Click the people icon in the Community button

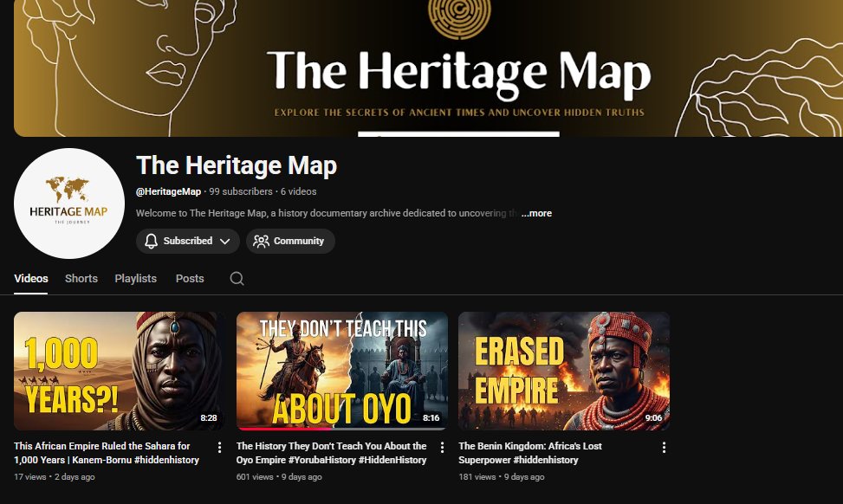tap(262, 242)
